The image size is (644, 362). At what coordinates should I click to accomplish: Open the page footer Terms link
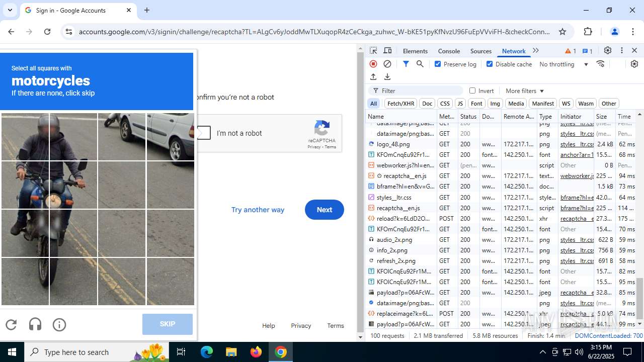pyautogui.click(x=336, y=326)
